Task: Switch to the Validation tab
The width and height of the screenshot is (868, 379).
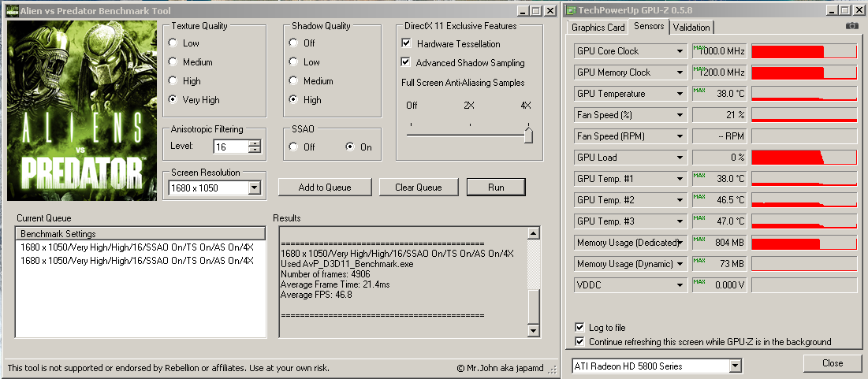Action: point(691,27)
